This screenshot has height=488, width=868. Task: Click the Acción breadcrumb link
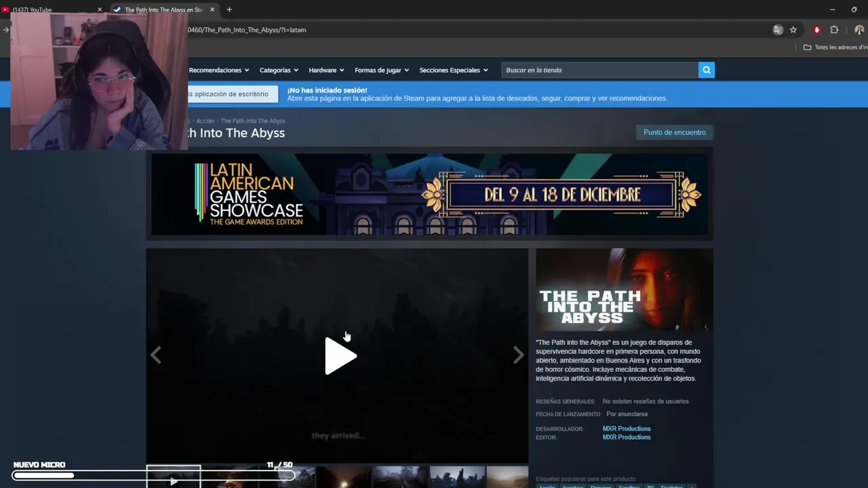pos(205,121)
